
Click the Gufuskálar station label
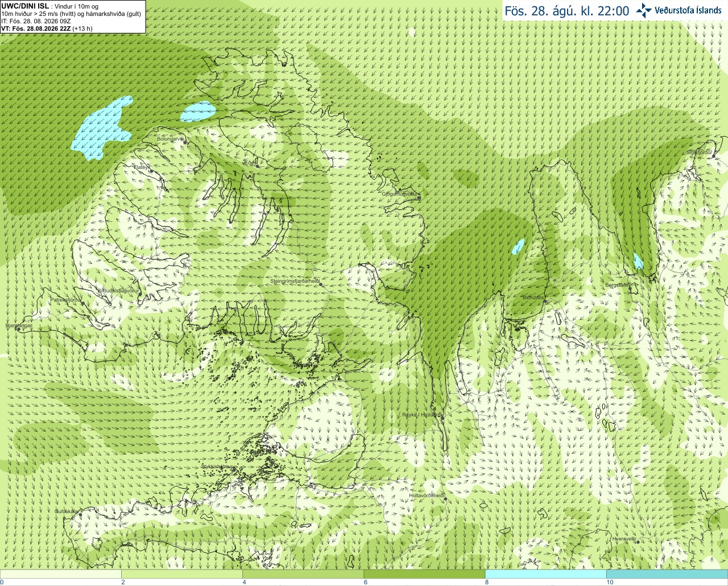tap(66, 511)
